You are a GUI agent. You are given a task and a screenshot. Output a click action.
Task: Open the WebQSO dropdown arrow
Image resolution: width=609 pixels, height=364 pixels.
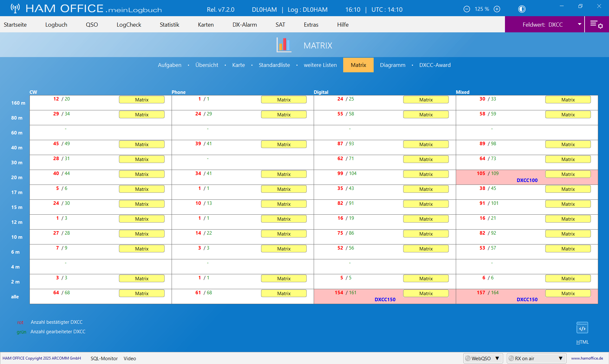pos(497,358)
